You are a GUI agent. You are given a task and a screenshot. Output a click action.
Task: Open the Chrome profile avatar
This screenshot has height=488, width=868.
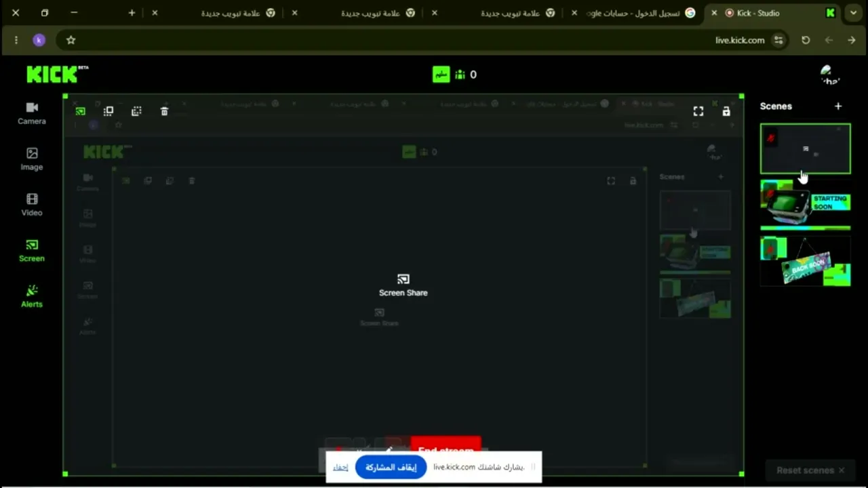click(39, 40)
